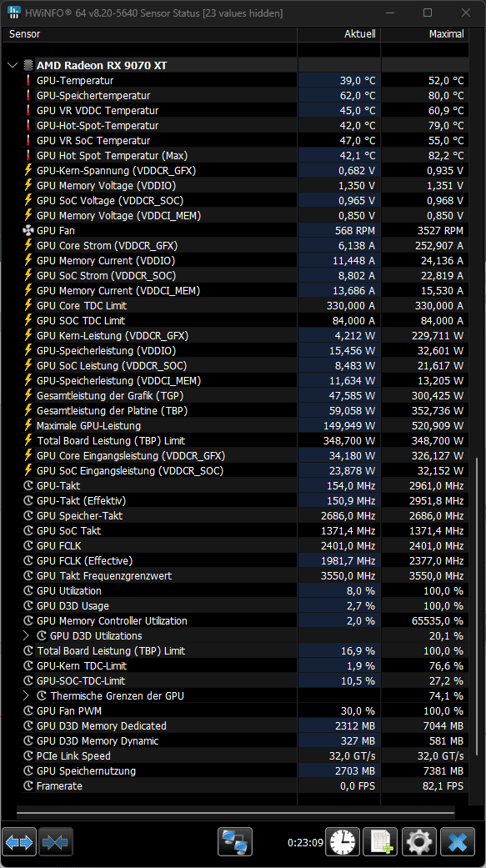This screenshot has width=486, height=868.
Task: Click the clock reset timer icon
Action: tap(343, 842)
